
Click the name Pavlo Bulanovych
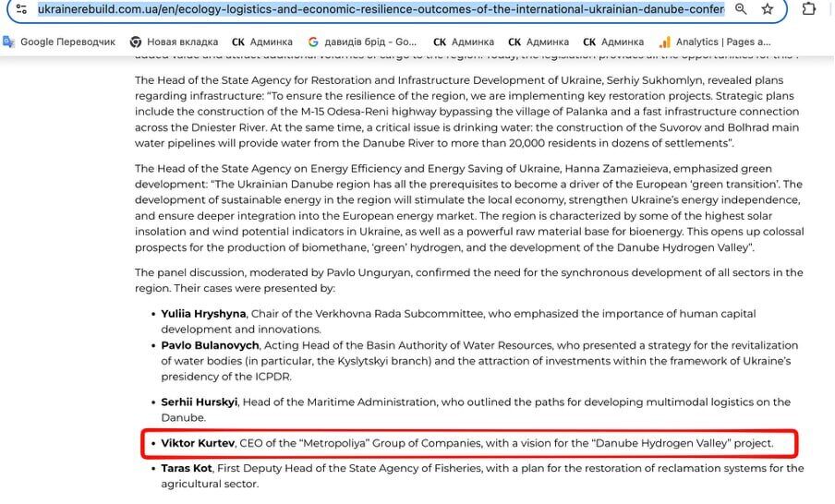pyautogui.click(x=210, y=345)
